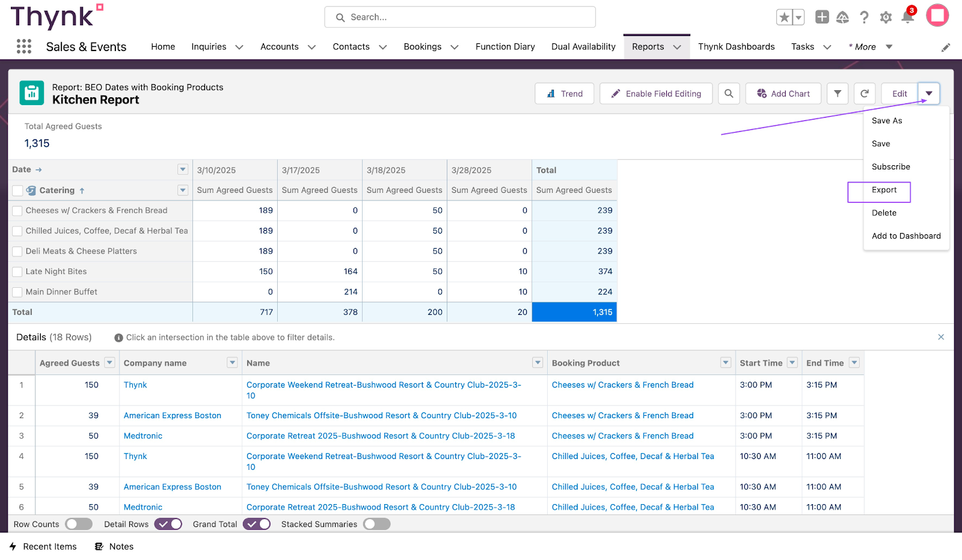Open the App Launcher grid icon

(23, 47)
